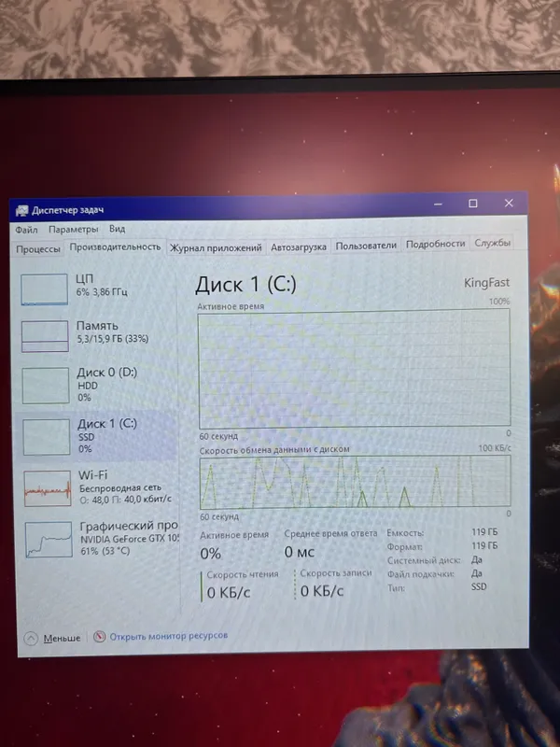Open the Открыть монитор ресурсов link
This screenshot has width=560, height=747.
click(169, 636)
